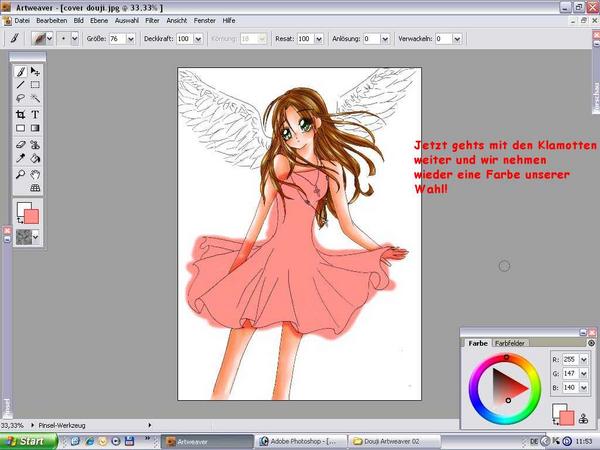Select the Line tool
Screen dimensions: 600x450
point(21,85)
